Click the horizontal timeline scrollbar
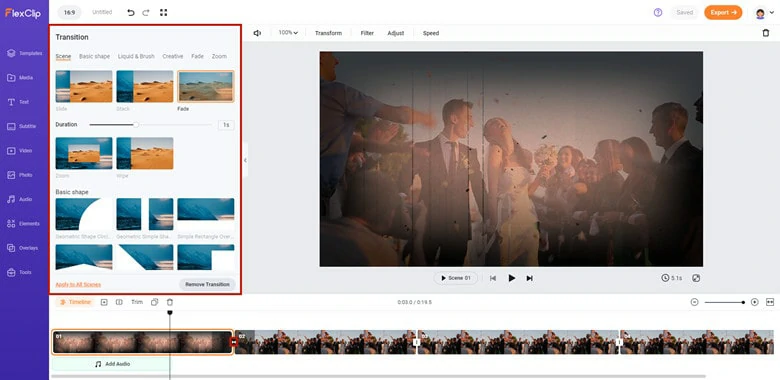The width and height of the screenshot is (780, 380). (x=378, y=376)
